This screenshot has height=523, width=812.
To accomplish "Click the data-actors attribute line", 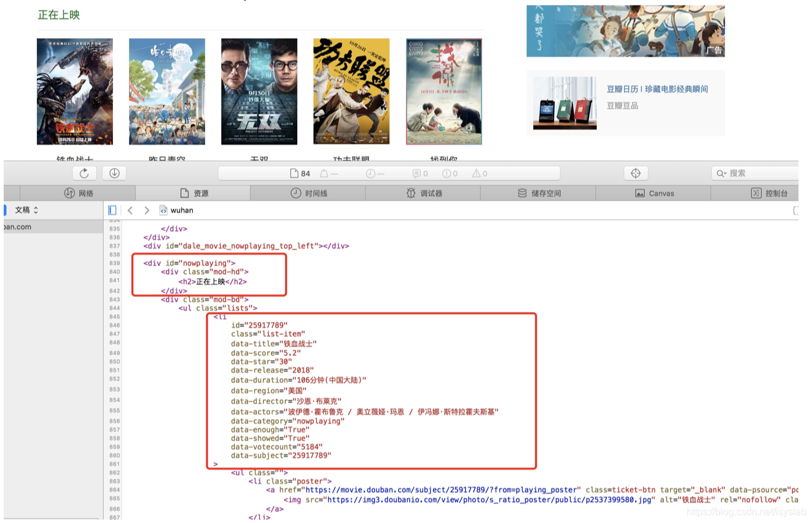I will 365,411.
